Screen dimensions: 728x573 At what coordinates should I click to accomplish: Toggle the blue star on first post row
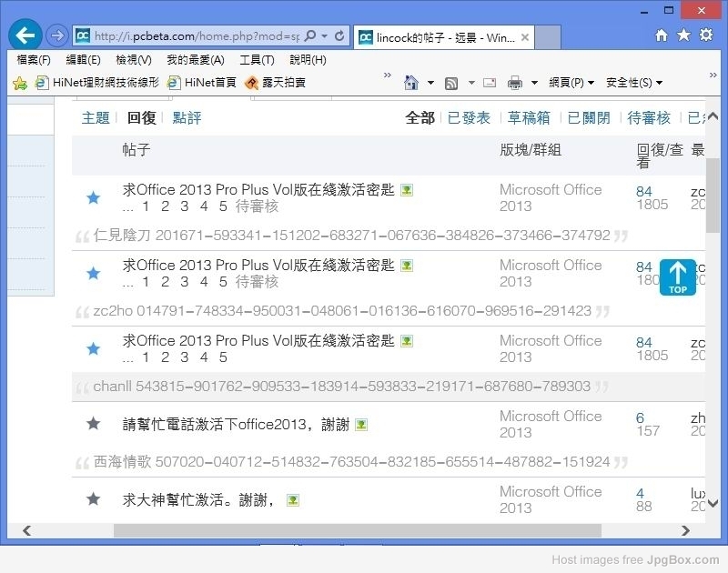click(x=93, y=197)
